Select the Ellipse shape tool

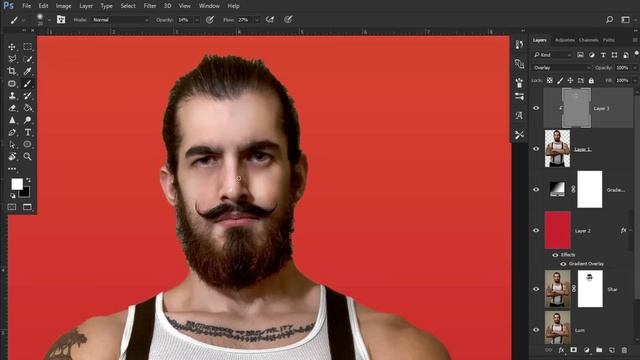pyautogui.click(x=27, y=144)
